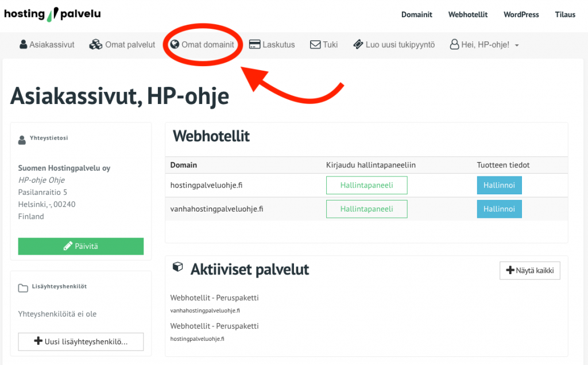Open the Webhotellit top menu
Screen dimensions: 588x365
(x=467, y=14)
